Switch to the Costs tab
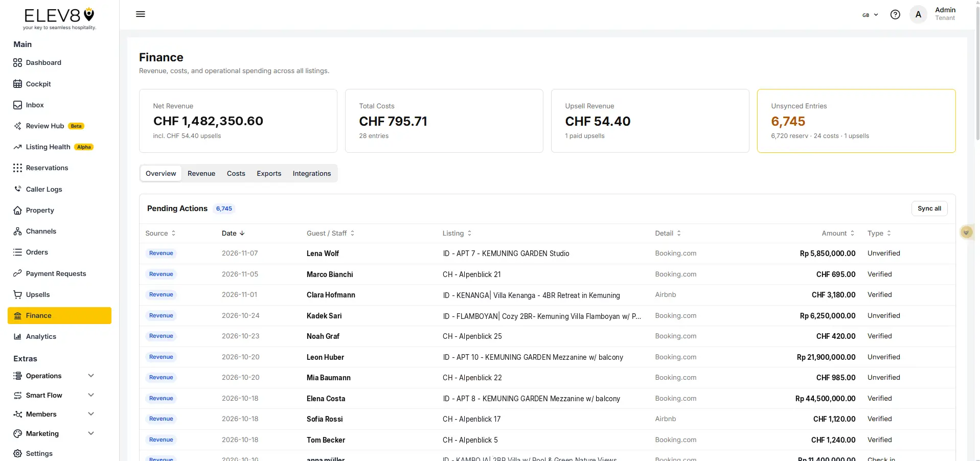Screen dimensions: 980x461 tap(236, 173)
